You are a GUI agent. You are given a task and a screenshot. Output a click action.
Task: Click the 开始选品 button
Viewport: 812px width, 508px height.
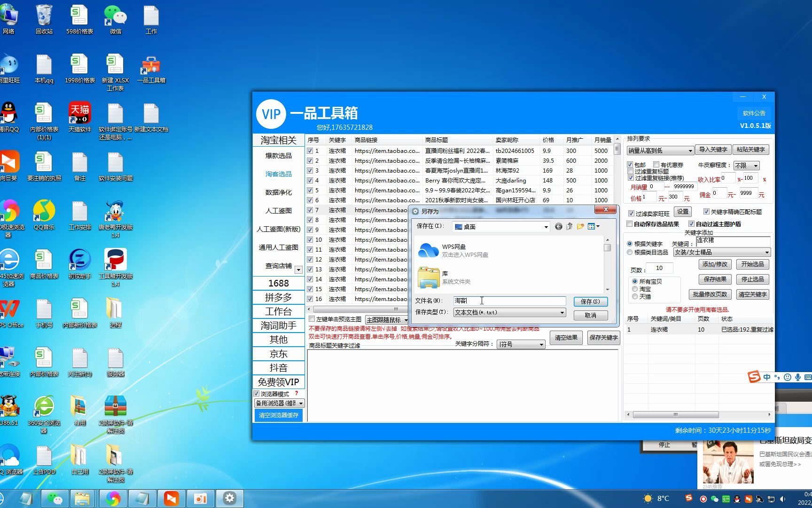coord(752,264)
